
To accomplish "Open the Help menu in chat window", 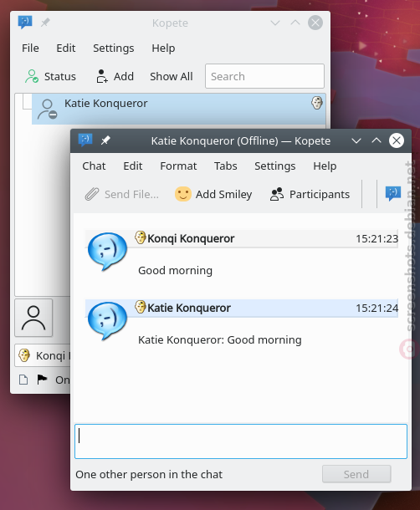I will (325, 166).
